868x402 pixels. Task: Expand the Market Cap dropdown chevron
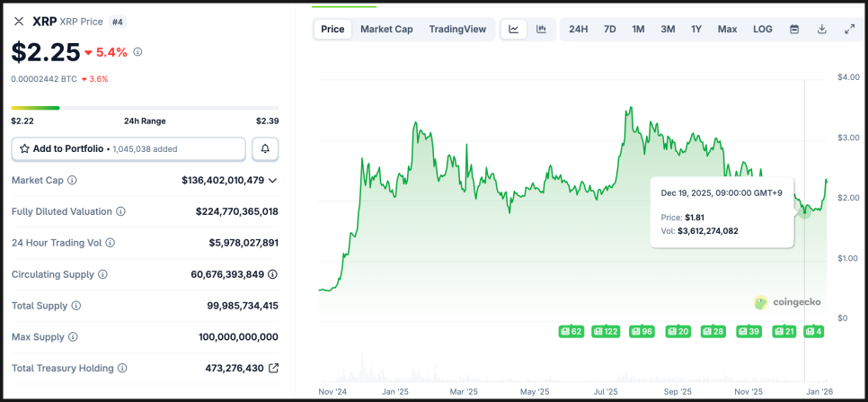coord(273,180)
